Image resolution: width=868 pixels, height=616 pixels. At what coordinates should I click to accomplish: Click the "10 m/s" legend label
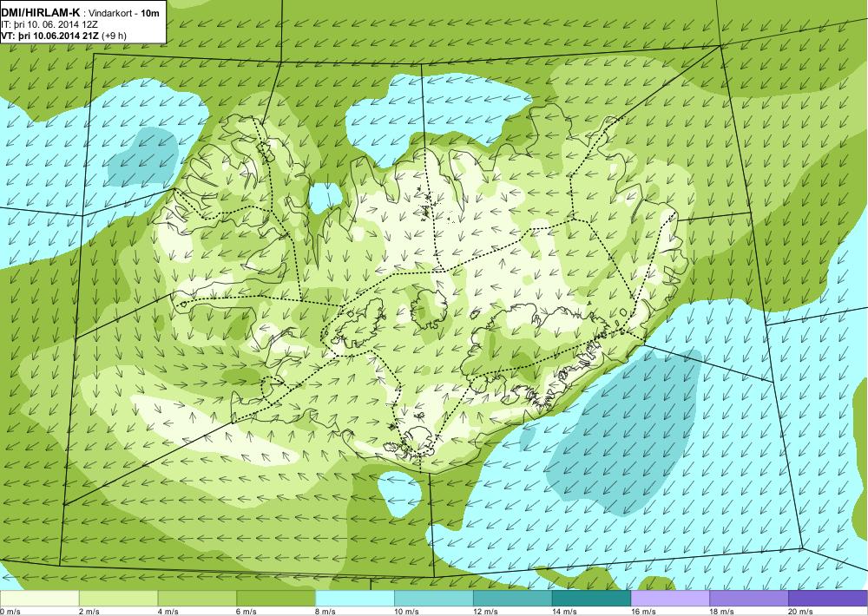pyautogui.click(x=406, y=612)
